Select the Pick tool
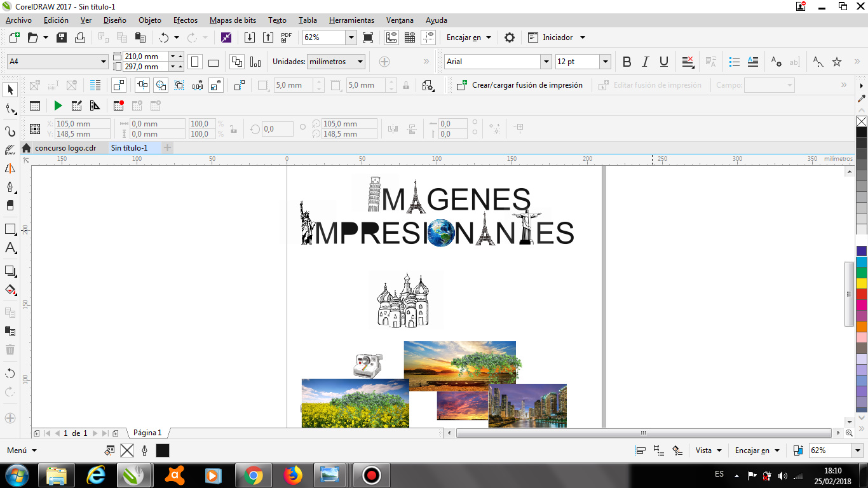Screen dimensions: 868x488 [10, 90]
